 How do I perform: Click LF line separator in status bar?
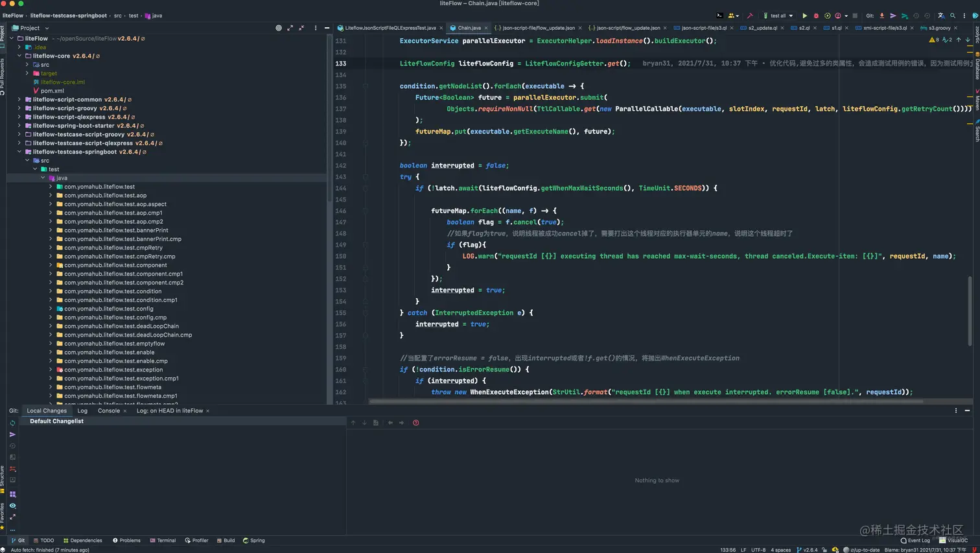743,550
